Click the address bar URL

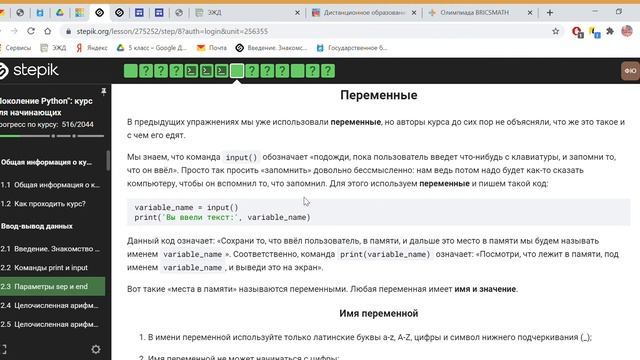coord(172,31)
